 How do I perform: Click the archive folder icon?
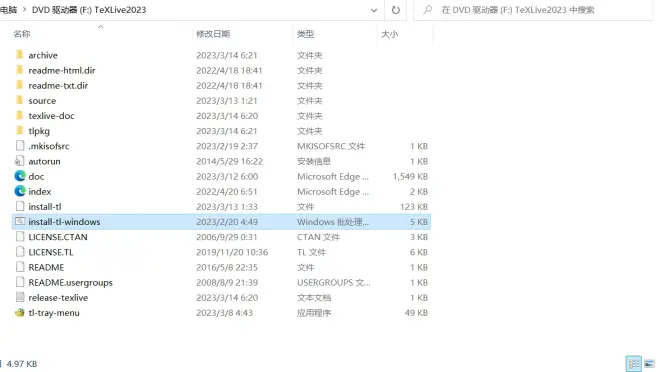tap(19, 55)
